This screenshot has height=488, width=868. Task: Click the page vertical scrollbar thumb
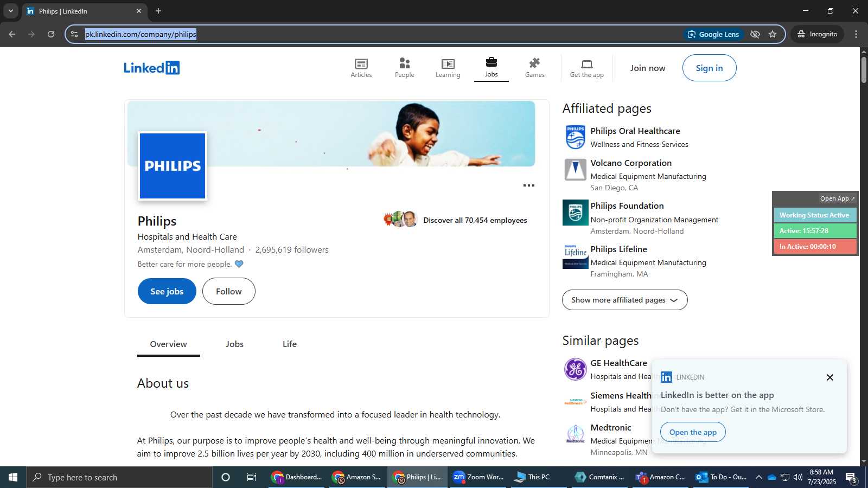point(864,69)
